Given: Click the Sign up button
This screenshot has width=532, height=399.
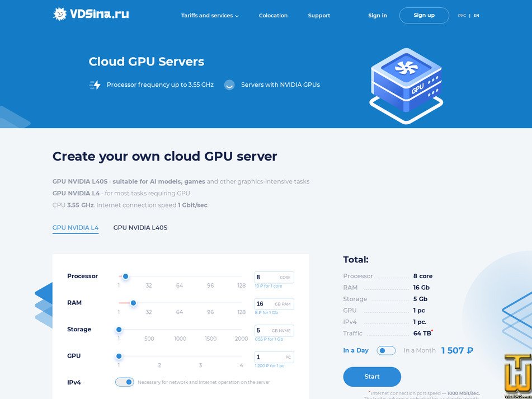Looking at the screenshot, I should tap(424, 15).
